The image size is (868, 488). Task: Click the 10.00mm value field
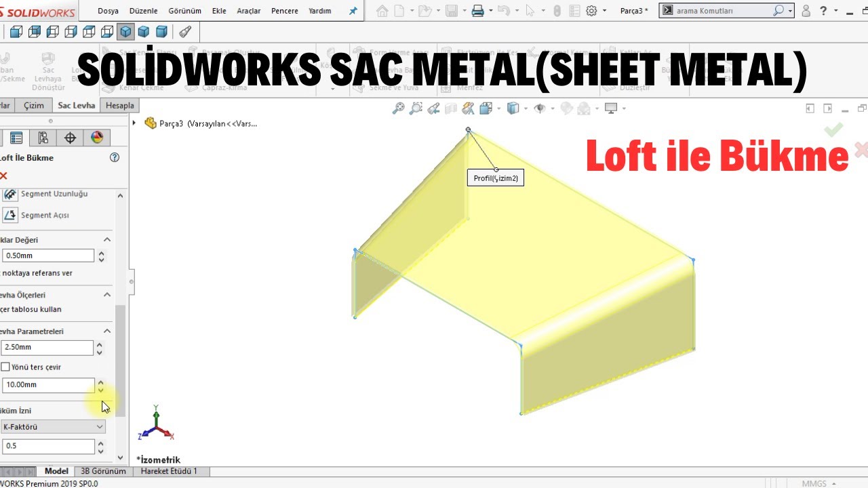47,384
